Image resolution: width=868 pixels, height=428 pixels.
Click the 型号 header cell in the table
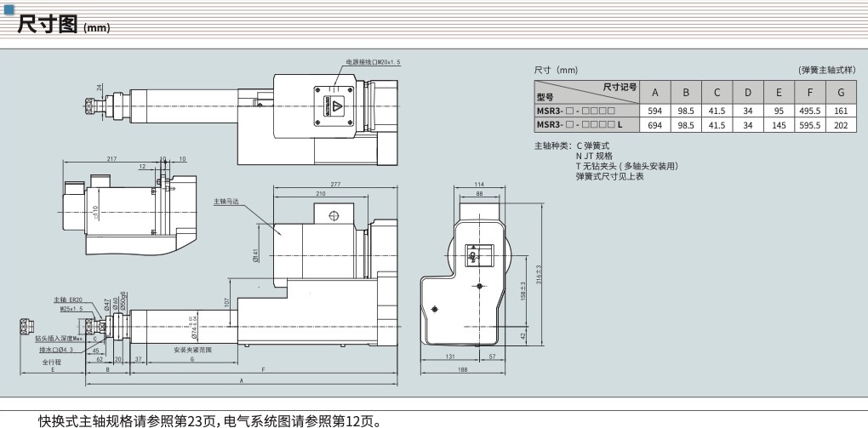coord(545,98)
